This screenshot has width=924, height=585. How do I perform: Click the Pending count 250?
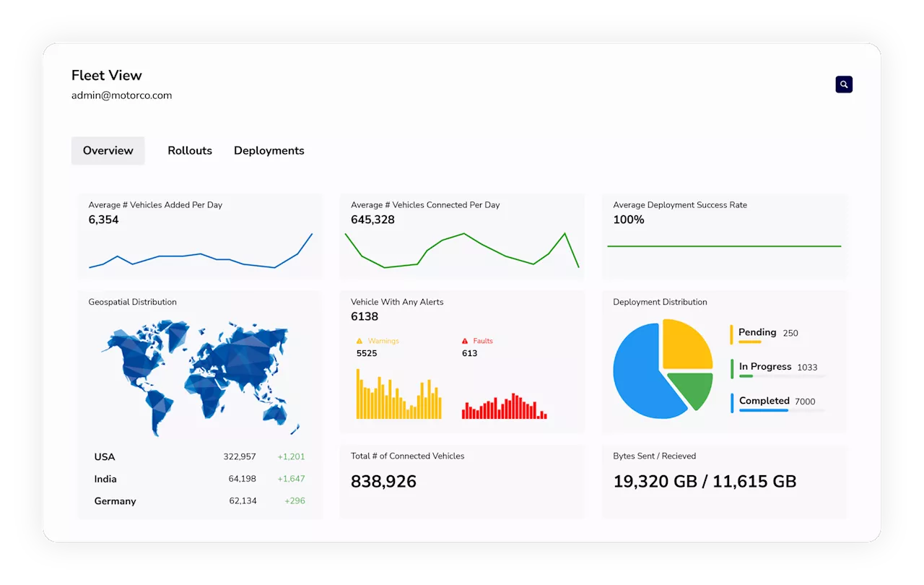pos(790,333)
